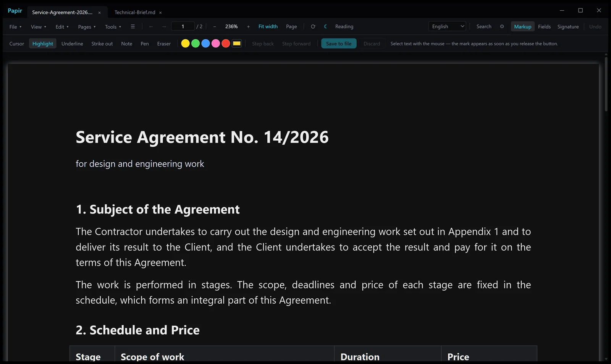Viewport: 611px width, 364px height.
Task: Pick the green highlight color
Action: pyautogui.click(x=196, y=44)
